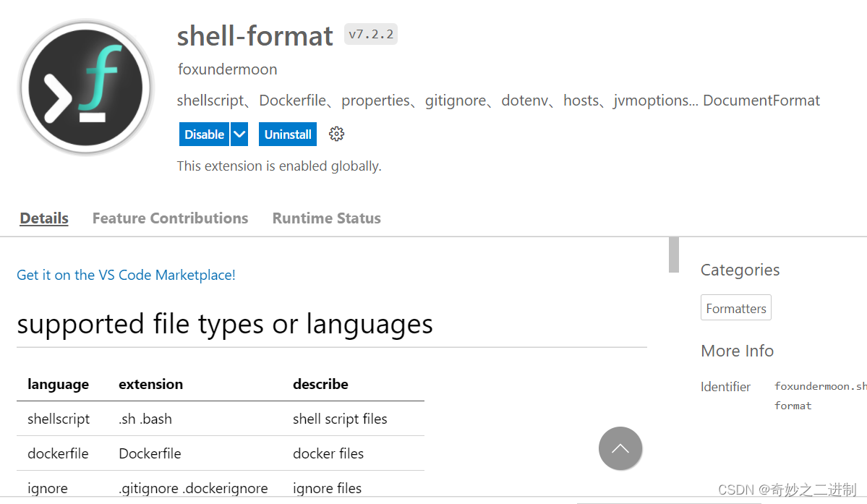Disable the shell-format extension
Viewport: 867px width, 504px height.
203,134
